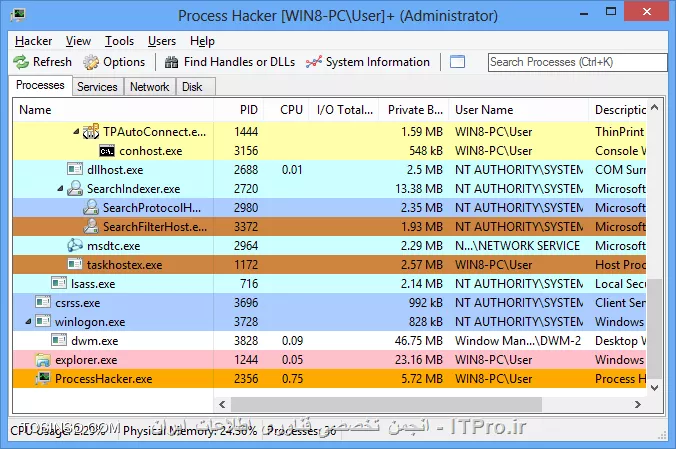Switch to the Services tab
676x449 pixels.
pyautogui.click(x=97, y=87)
